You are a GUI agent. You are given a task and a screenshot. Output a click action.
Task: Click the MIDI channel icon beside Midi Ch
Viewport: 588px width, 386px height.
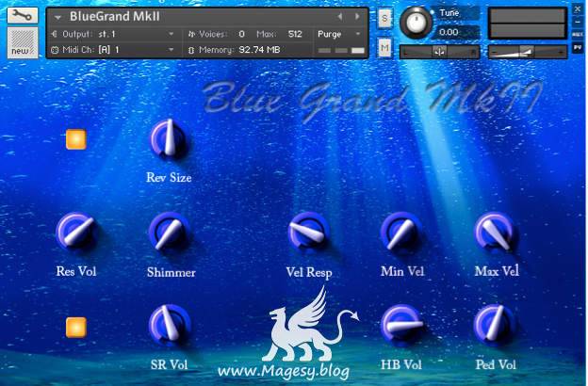point(55,50)
